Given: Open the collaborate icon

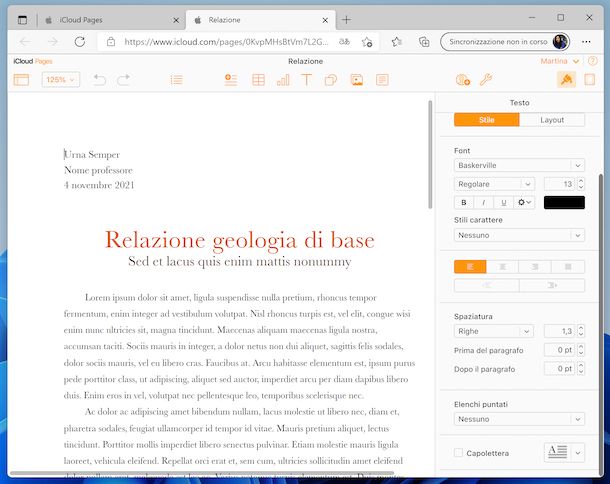Looking at the screenshot, I should coord(463,80).
